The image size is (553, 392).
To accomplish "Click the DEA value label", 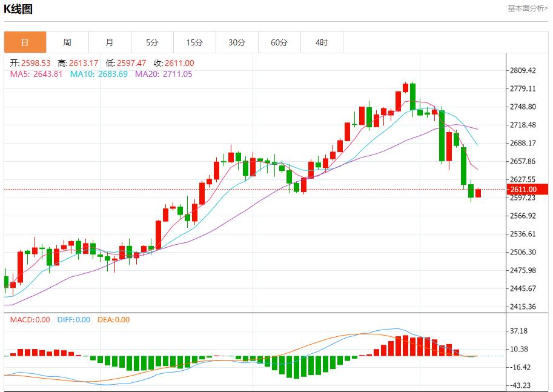I will [114, 319].
